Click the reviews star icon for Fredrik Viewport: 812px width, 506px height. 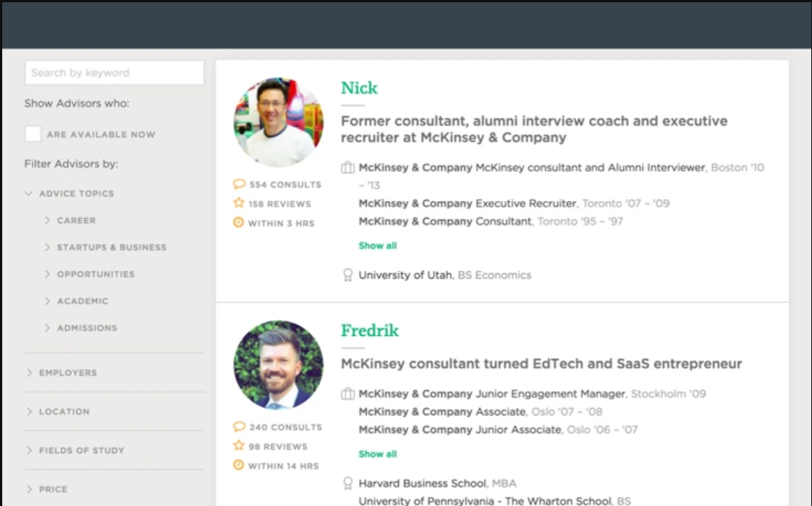click(239, 446)
